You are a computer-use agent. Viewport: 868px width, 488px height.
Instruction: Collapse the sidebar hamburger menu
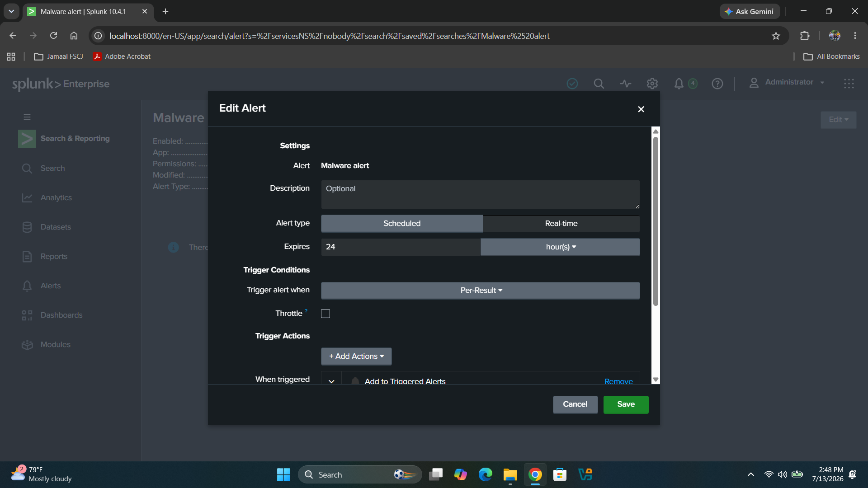[x=27, y=117]
